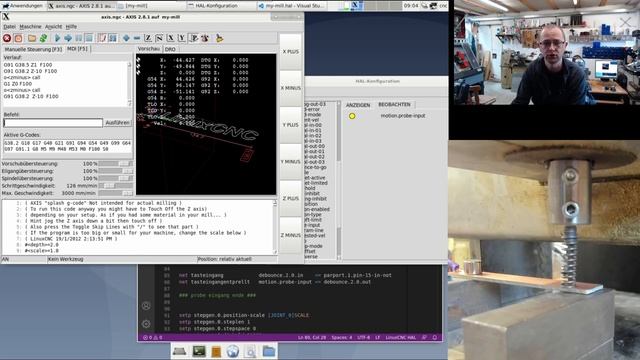Image resolution: width=640 pixels, height=360 pixels.
Task: Click the Ausführen button
Action: tap(118, 122)
